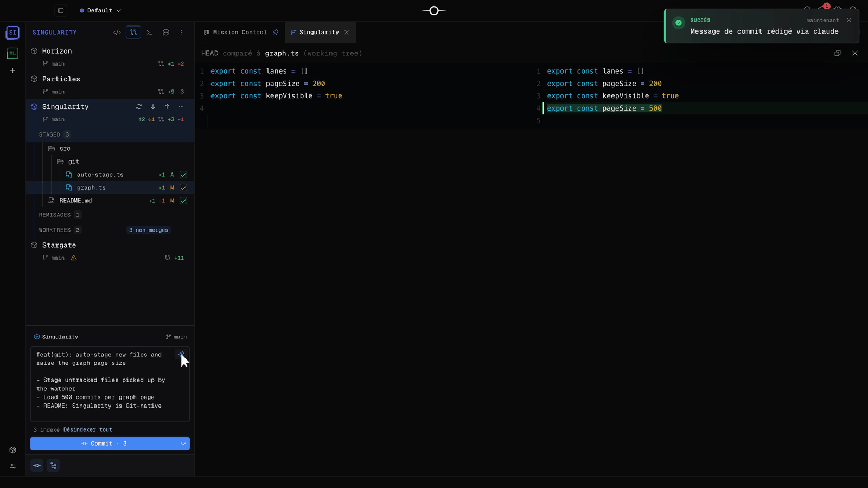
Task: Select the source control icon in the sidebar header
Action: pos(133,33)
